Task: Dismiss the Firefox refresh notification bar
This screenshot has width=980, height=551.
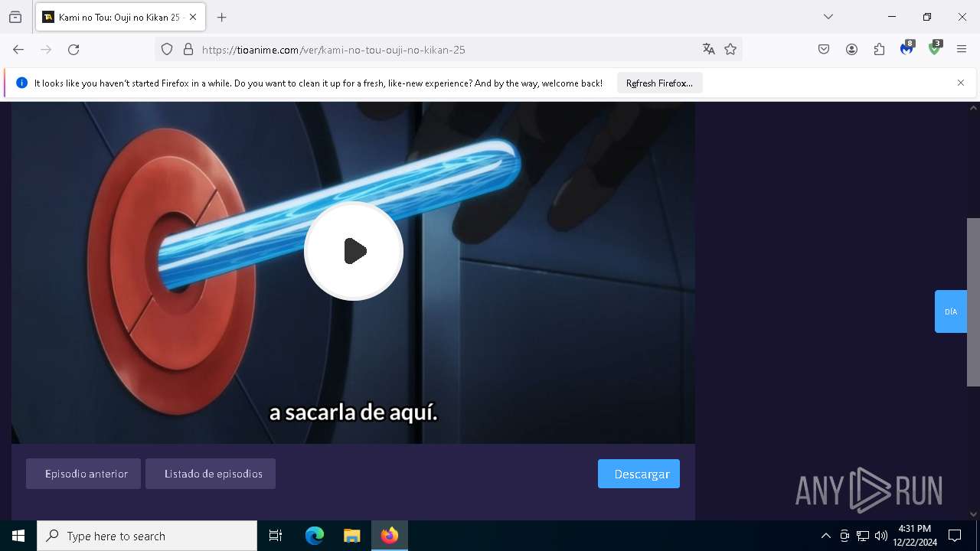Action: click(x=961, y=83)
